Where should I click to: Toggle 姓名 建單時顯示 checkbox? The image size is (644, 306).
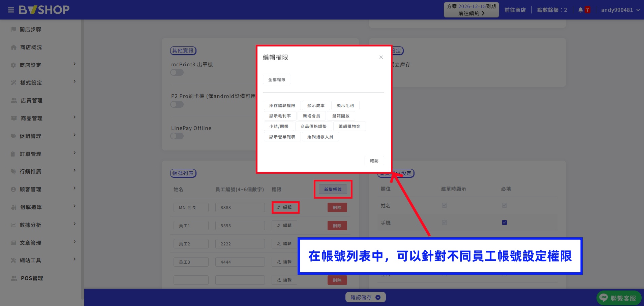point(444,205)
